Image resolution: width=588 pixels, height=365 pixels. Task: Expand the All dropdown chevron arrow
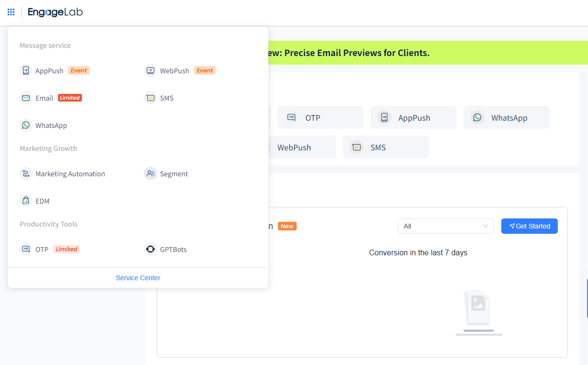coord(485,226)
